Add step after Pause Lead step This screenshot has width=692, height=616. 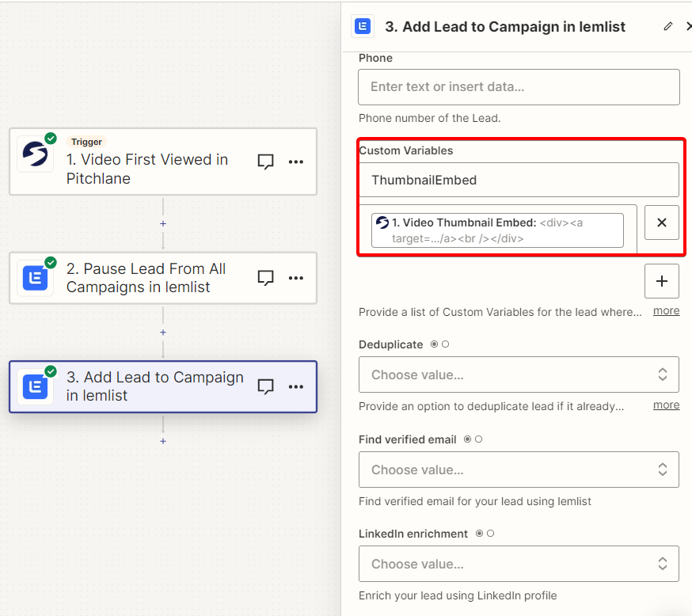tap(163, 333)
